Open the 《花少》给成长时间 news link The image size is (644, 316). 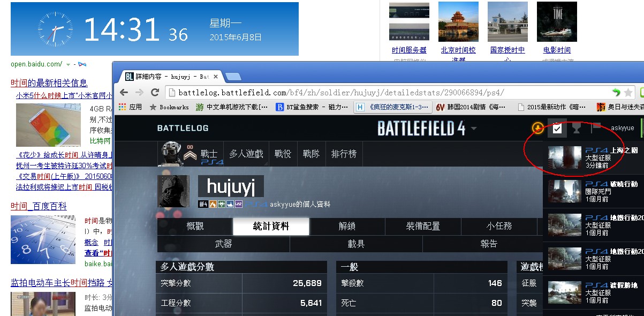[x=64, y=155]
